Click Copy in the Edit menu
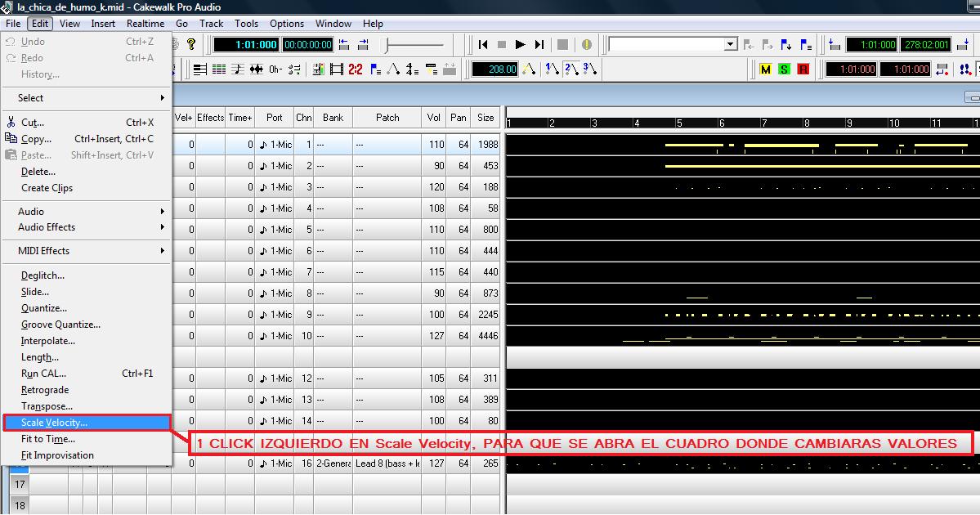Screen dimensions: 980x515 pyautogui.click(x=87, y=139)
